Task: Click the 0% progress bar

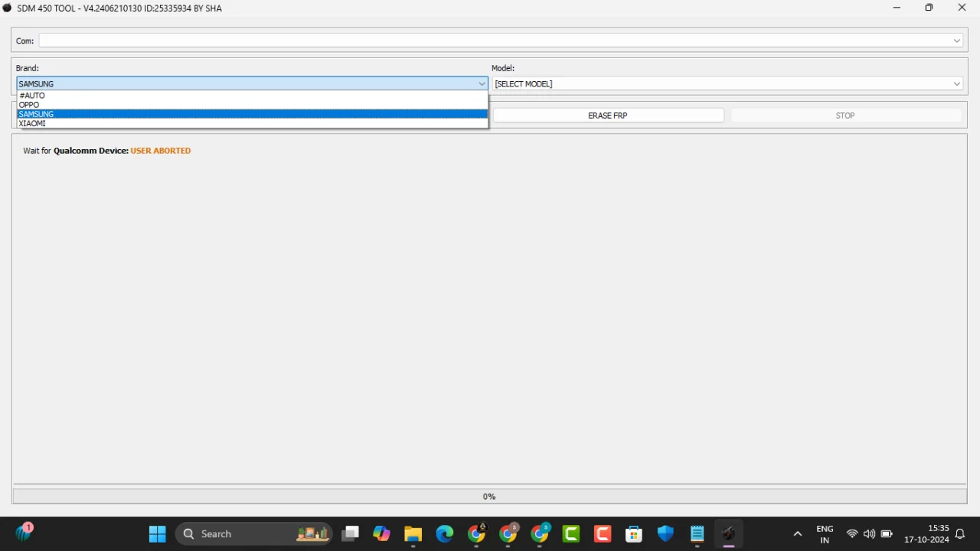Action: click(489, 497)
